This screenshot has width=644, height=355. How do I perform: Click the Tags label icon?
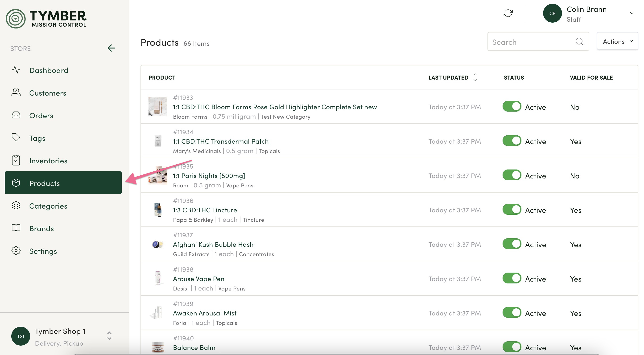pyautogui.click(x=16, y=138)
